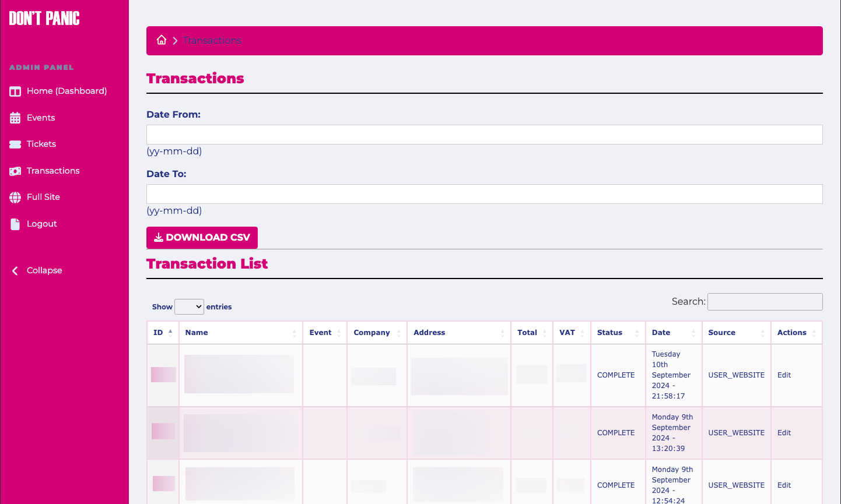Click the DON'T PANIC logo
Image resolution: width=841 pixels, height=504 pixels.
click(44, 18)
